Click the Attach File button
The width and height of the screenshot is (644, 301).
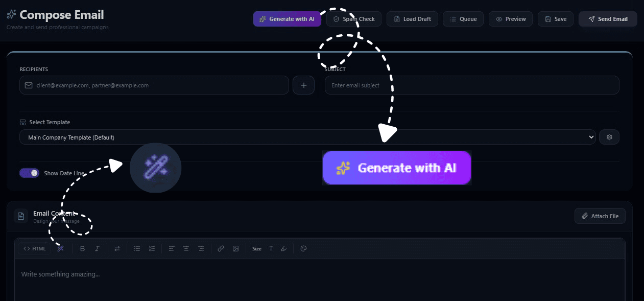(600, 216)
